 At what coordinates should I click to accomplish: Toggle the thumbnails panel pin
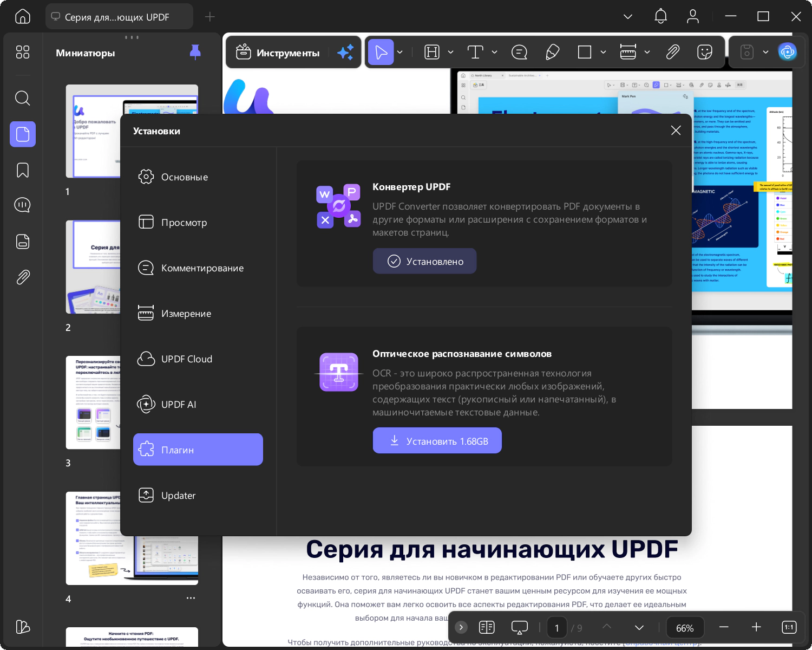tap(195, 52)
